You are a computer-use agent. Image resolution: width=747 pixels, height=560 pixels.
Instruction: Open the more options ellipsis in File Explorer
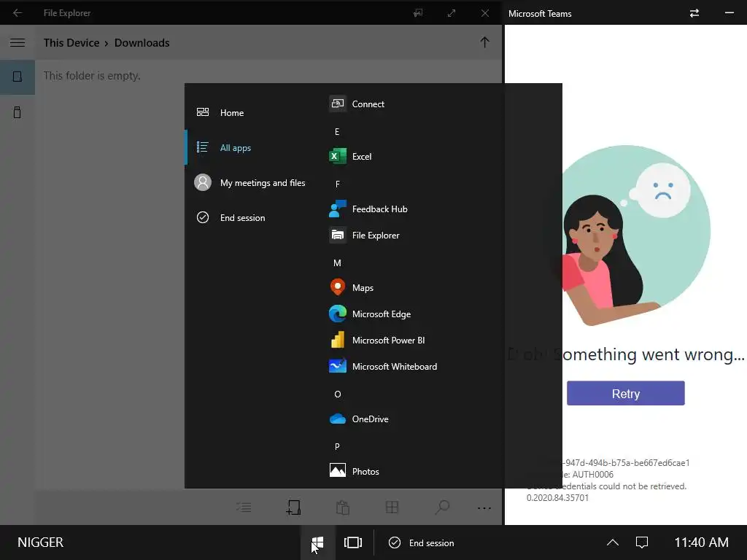tap(484, 508)
